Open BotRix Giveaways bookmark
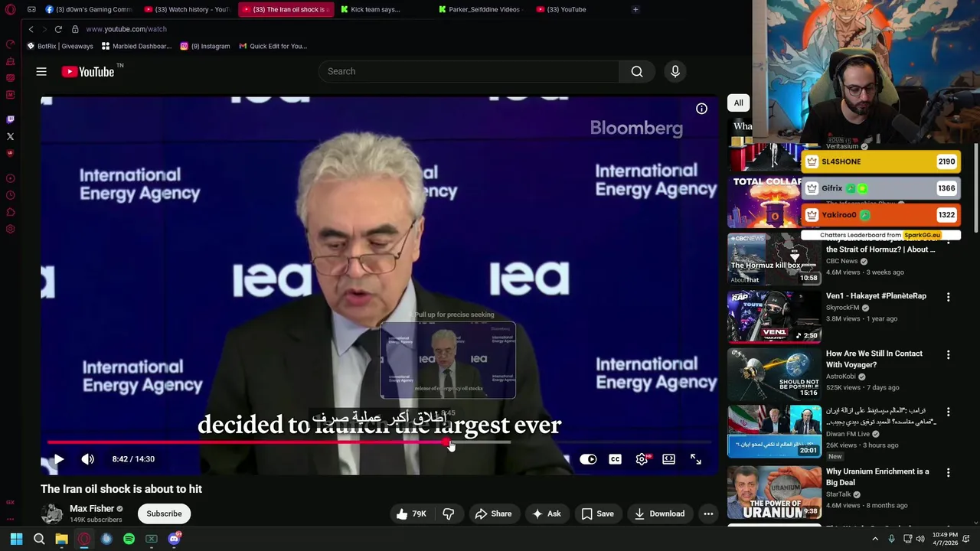Viewport: 980px width, 551px height. [x=60, y=46]
